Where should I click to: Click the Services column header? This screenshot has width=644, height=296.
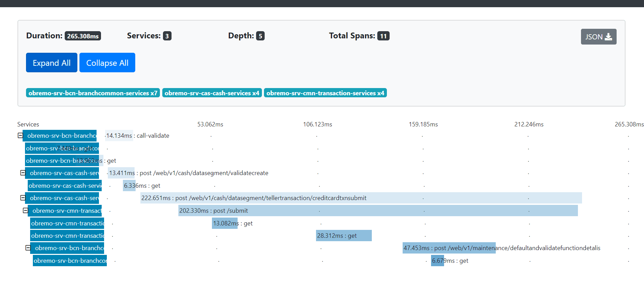click(28, 124)
